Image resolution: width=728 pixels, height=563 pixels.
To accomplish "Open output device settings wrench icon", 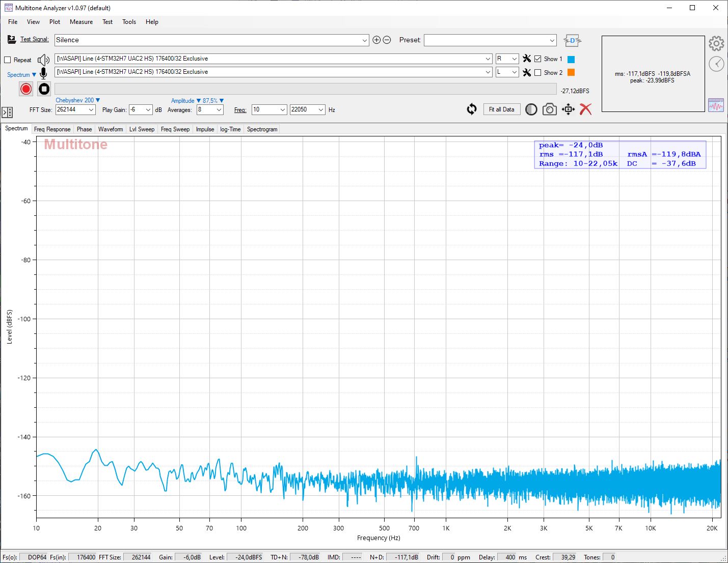I will pos(527,59).
